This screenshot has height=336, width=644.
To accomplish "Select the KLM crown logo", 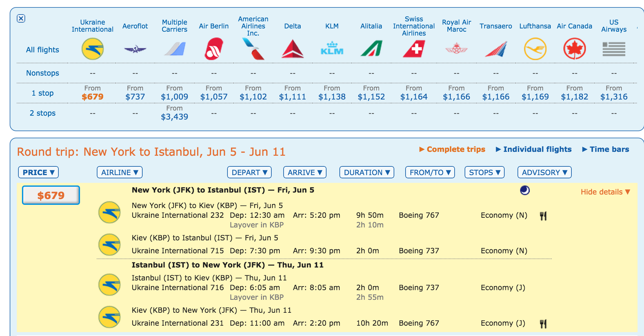I will click(x=332, y=48).
